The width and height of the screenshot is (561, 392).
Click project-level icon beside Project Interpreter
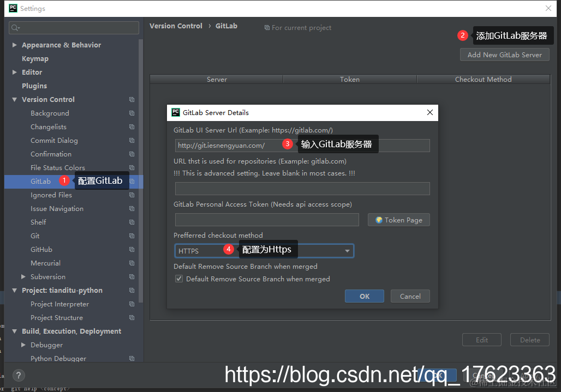click(x=132, y=304)
